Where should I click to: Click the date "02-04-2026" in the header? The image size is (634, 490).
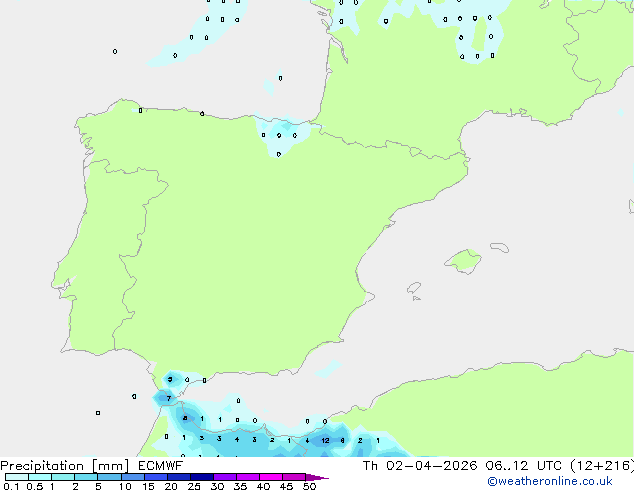click(x=431, y=466)
